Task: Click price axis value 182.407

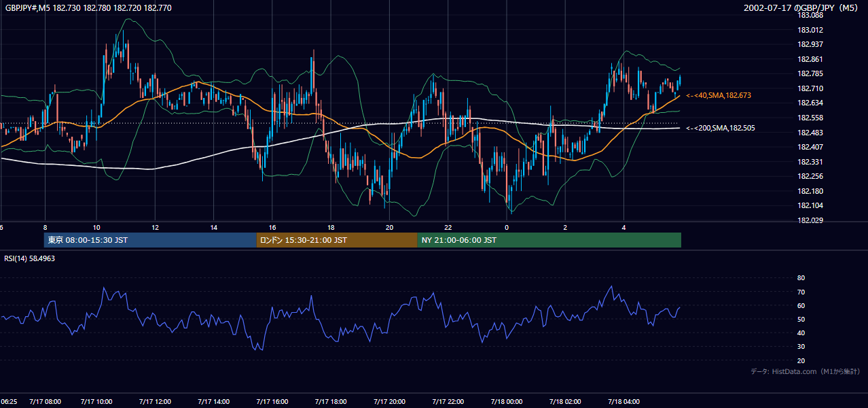Action: [810, 147]
